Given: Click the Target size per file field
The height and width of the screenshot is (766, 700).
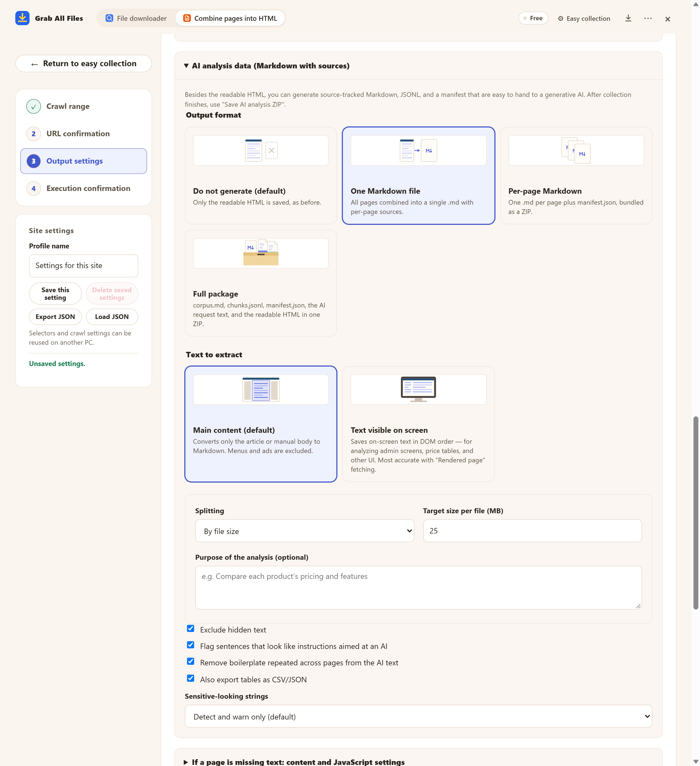Looking at the screenshot, I should 532,531.
